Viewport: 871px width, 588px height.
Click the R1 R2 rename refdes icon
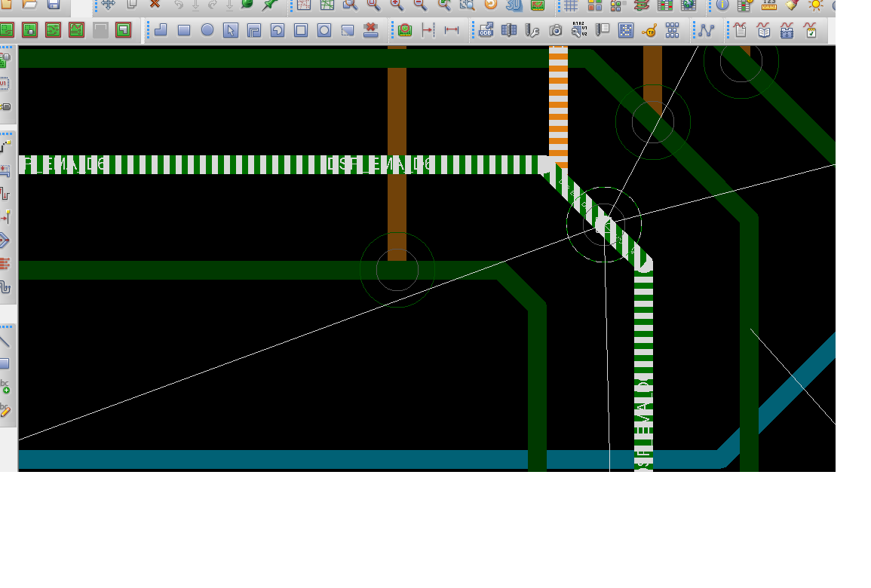[579, 30]
